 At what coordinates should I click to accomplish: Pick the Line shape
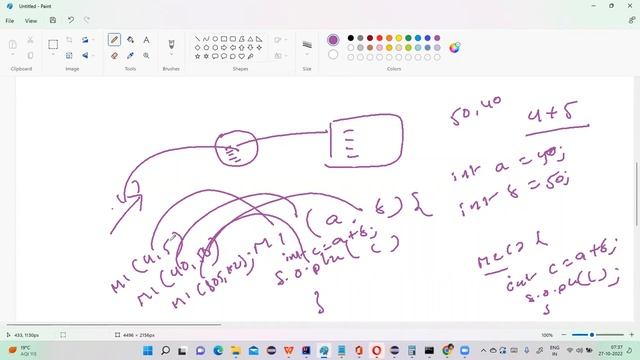(x=198, y=39)
